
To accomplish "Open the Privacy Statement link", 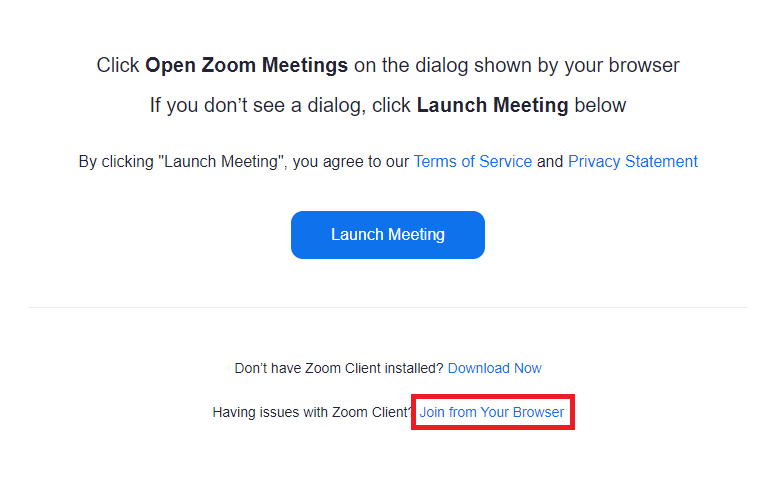I will pos(632,161).
